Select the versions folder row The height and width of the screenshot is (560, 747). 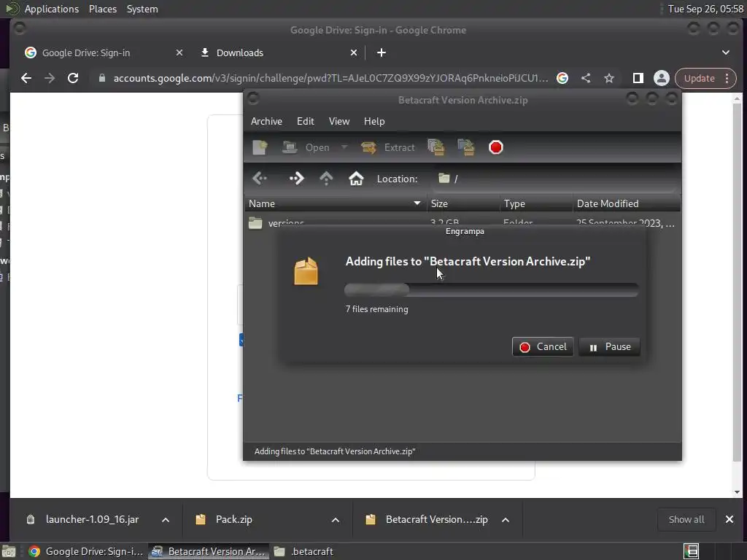462,222
